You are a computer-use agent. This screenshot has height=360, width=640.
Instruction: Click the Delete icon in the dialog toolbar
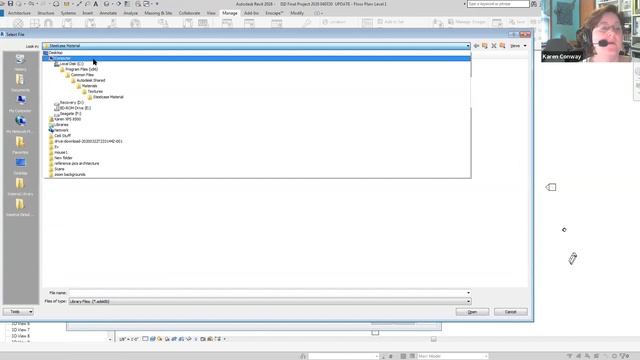click(x=493, y=46)
